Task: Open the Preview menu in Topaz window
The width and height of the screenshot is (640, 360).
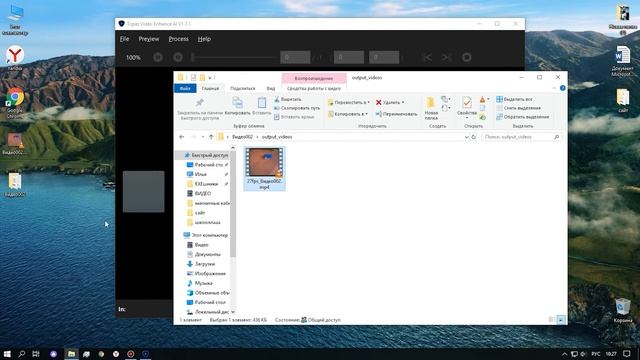Action: 149,39
